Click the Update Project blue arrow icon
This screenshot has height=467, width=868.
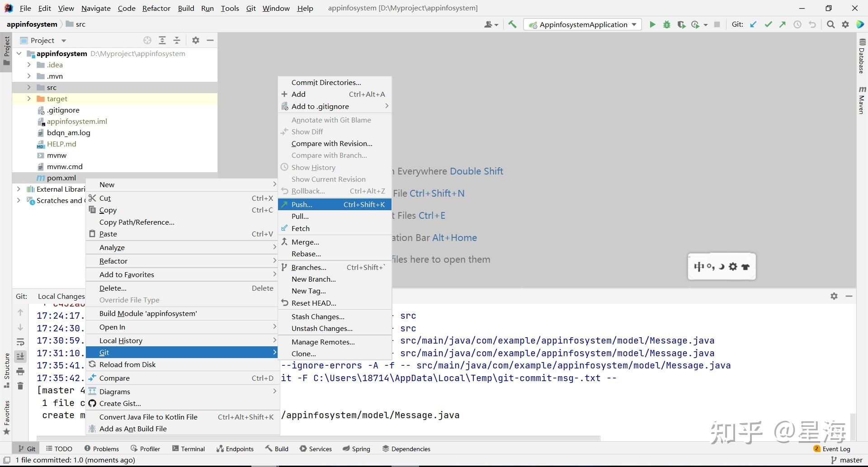click(753, 24)
